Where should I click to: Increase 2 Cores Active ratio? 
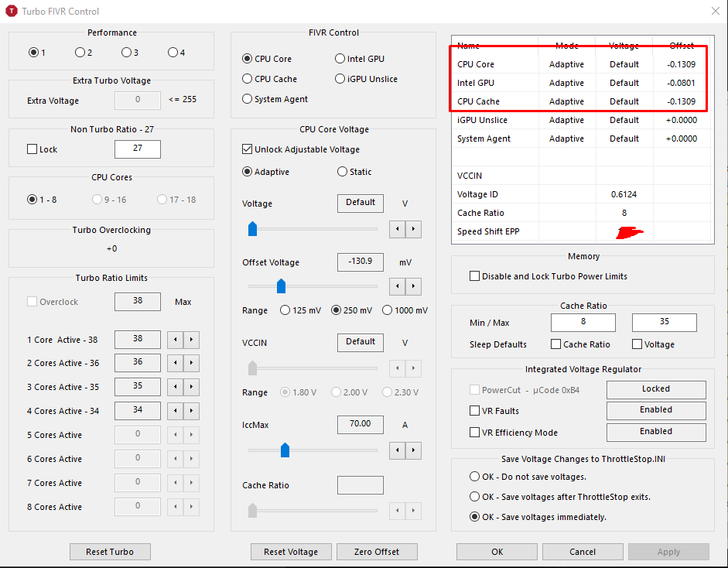tap(191, 363)
